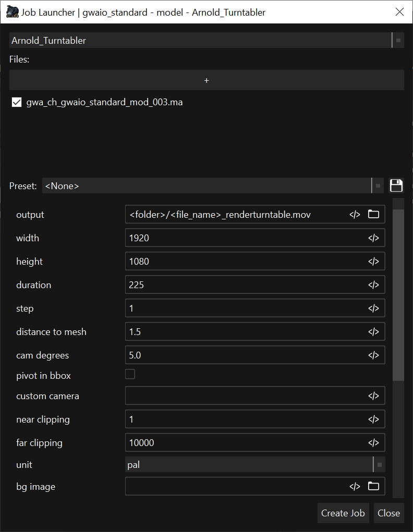Viewport: 413px width, 532px height.
Task: Enable the pivot in bbox checkbox
Action: [x=130, y=374]
